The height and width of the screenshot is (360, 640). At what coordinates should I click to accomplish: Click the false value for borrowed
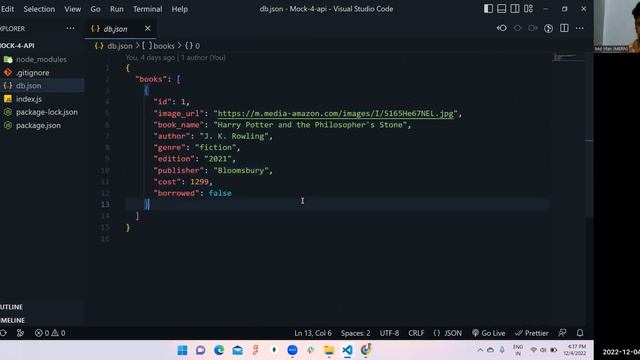[220, 193]
